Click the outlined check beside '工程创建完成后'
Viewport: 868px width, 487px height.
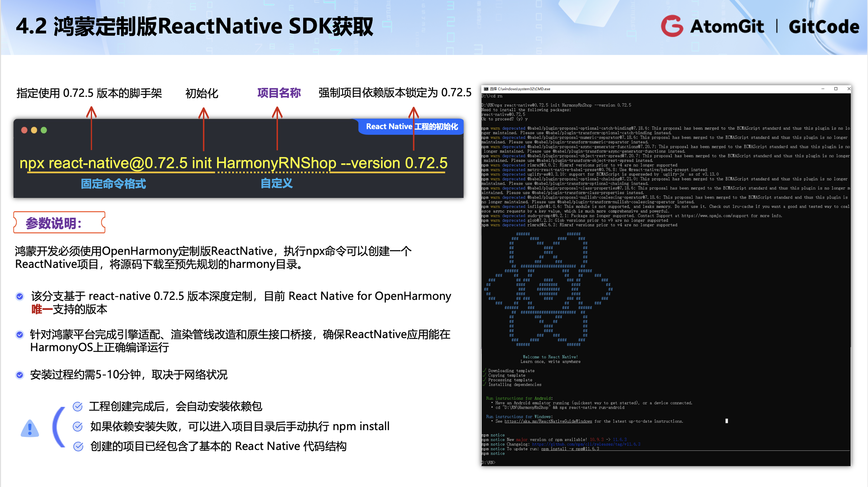[78, 406]
